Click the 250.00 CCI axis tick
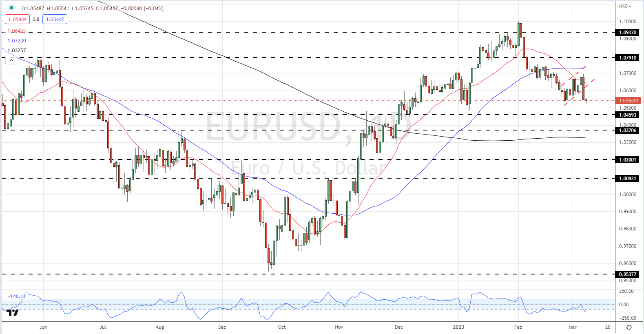Screen dimensions: 644x334 626,291
